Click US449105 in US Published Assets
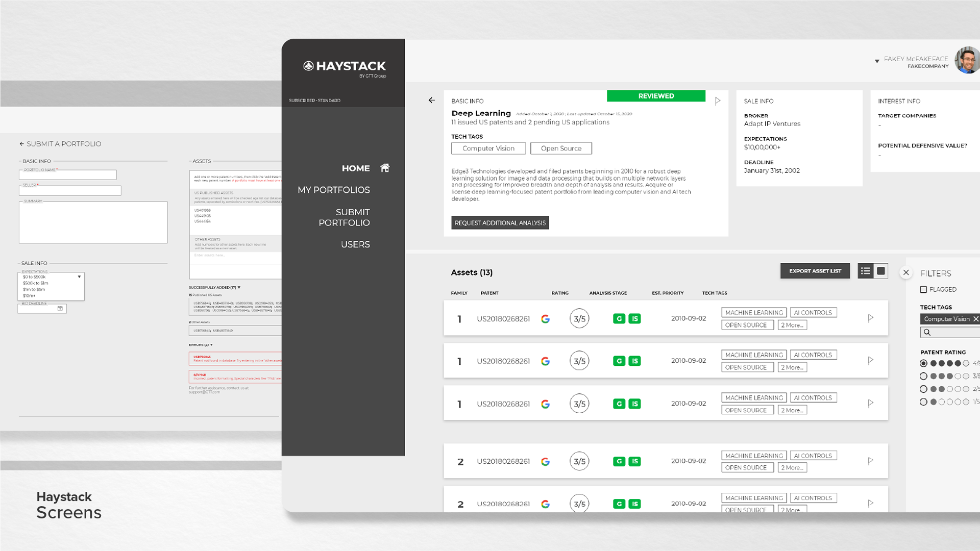 coord(202,216)
